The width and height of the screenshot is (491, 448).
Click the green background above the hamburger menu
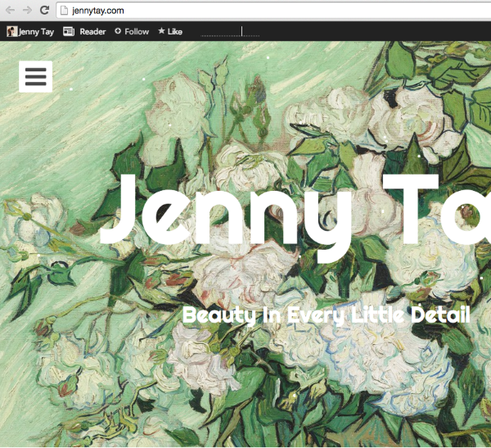pos(35,49)
